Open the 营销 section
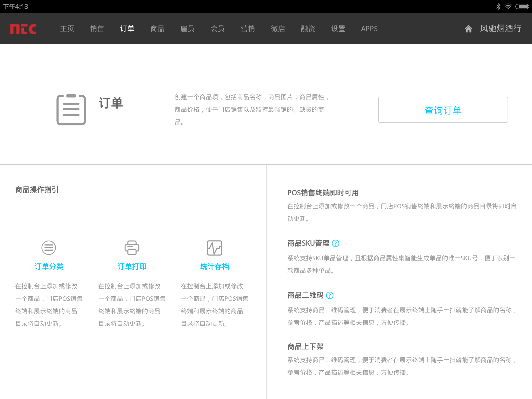This screenshot has height=399, width=532. click(x=248, y=29)
